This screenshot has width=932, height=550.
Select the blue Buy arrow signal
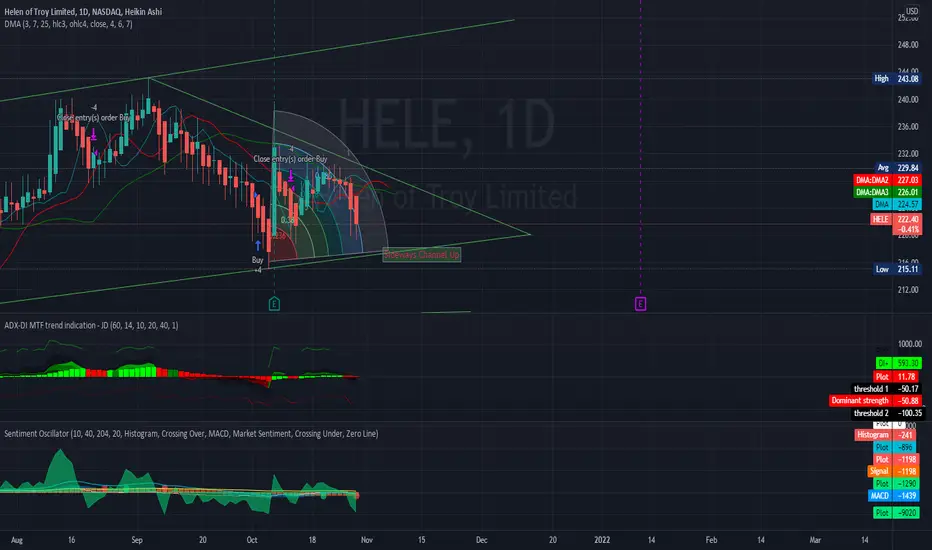[258, 245]
